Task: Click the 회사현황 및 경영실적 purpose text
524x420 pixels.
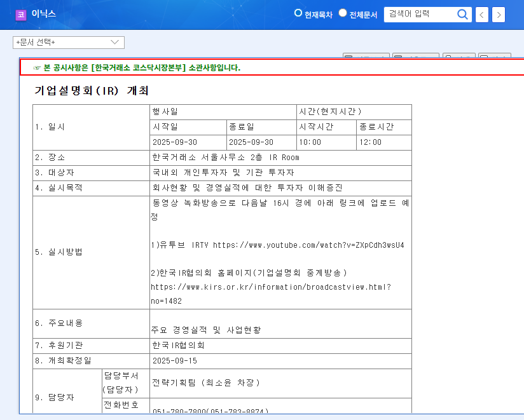Action: coord(247,188)
